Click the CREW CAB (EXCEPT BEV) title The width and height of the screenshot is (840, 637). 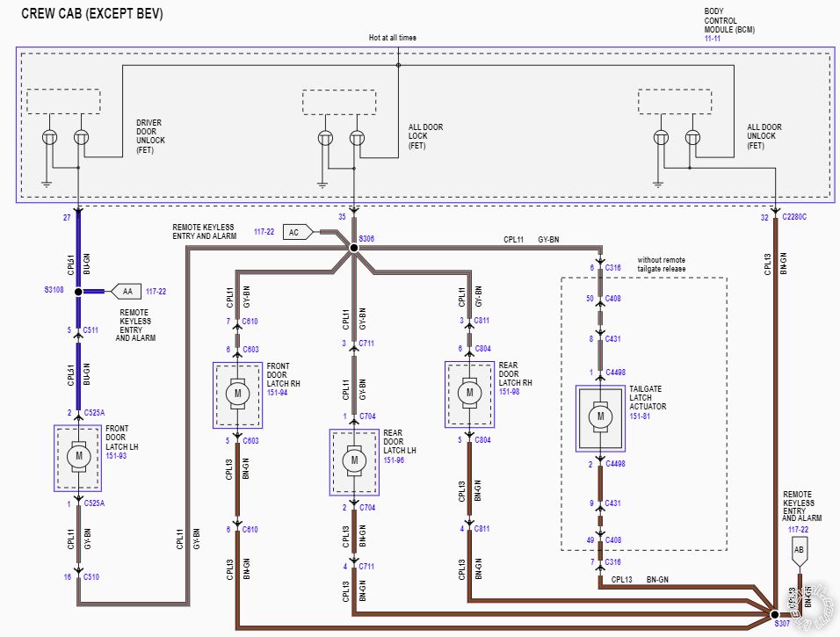coord(92,13)
